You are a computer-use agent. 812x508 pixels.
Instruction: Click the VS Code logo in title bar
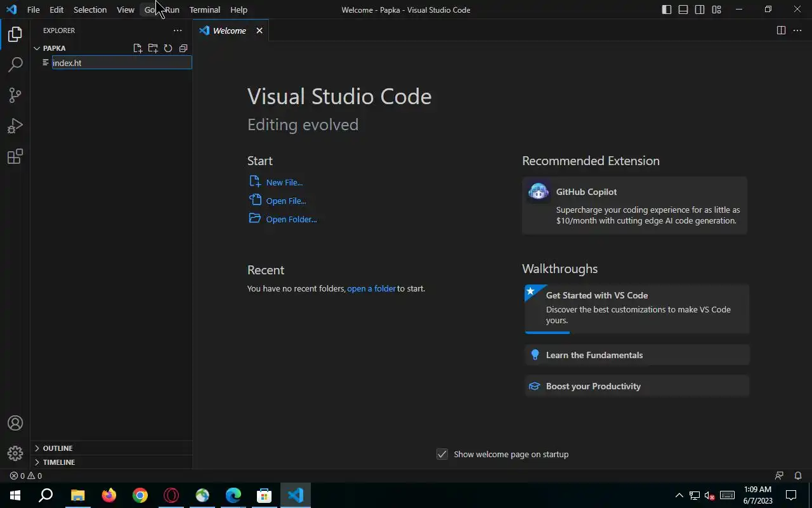tap(11, 10)
